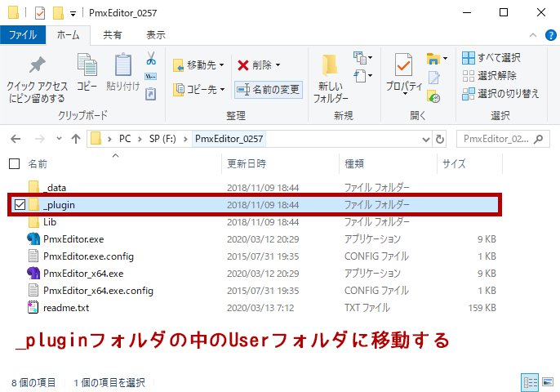Open the Help question mark icon

tap(551, 35)
